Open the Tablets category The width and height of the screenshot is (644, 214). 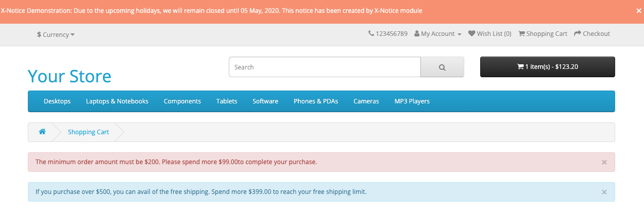tap(227, 101)
